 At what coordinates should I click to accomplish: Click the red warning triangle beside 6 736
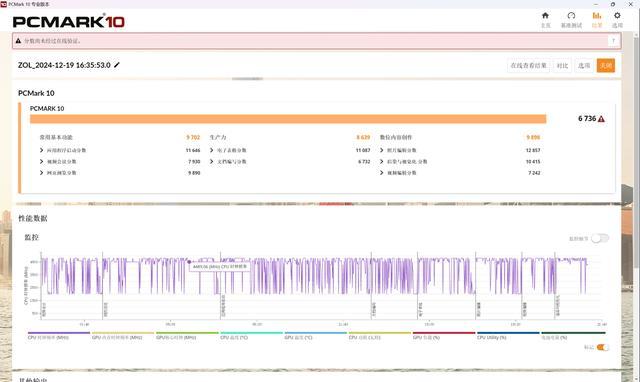601,119
